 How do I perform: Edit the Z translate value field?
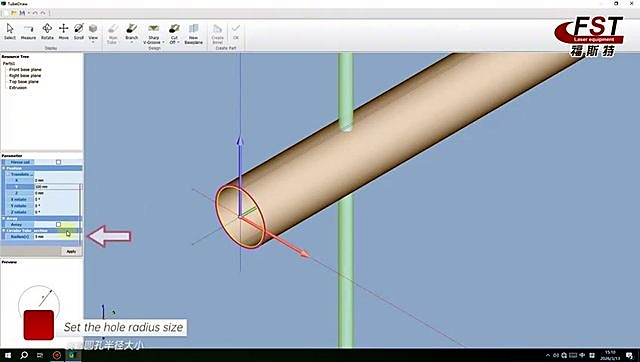pyautogui.click(x=56, y=193)
